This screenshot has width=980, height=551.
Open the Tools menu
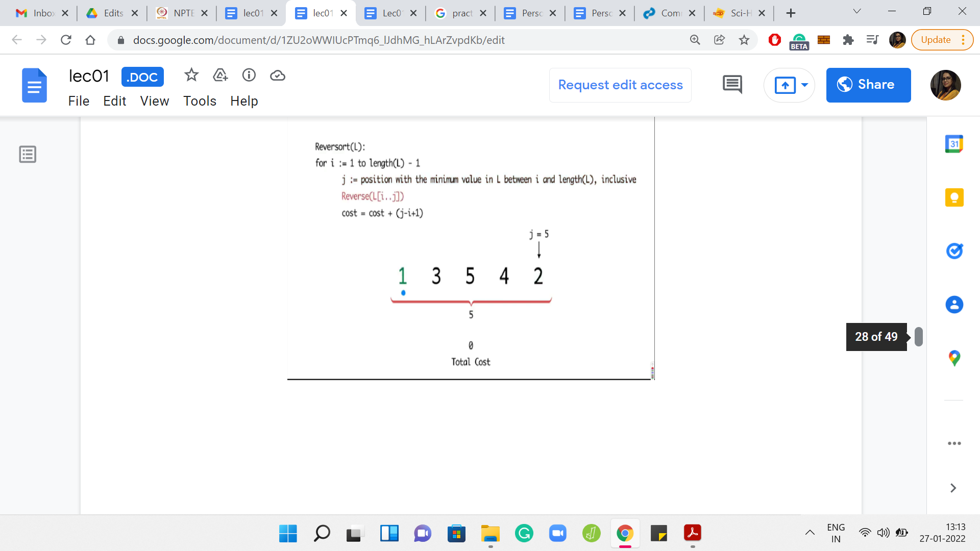pyautogui.click(x=200, y=101)
